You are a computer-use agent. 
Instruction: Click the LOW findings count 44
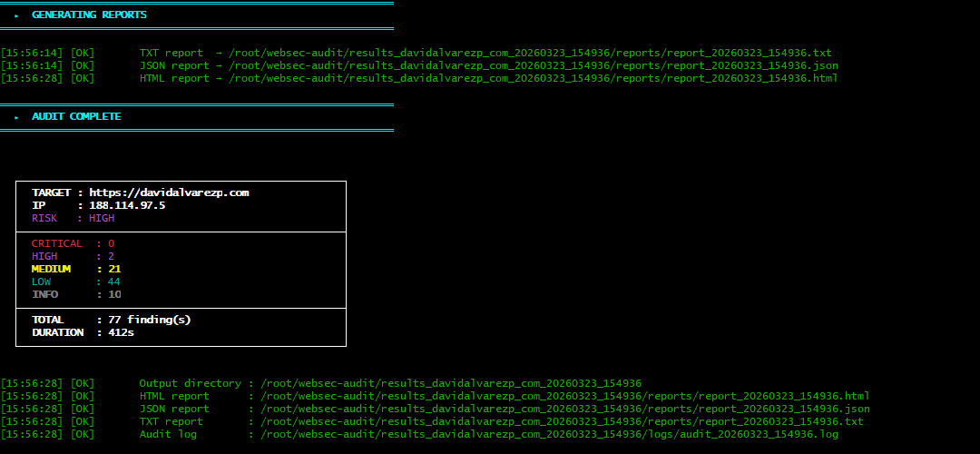coord(114,281)
